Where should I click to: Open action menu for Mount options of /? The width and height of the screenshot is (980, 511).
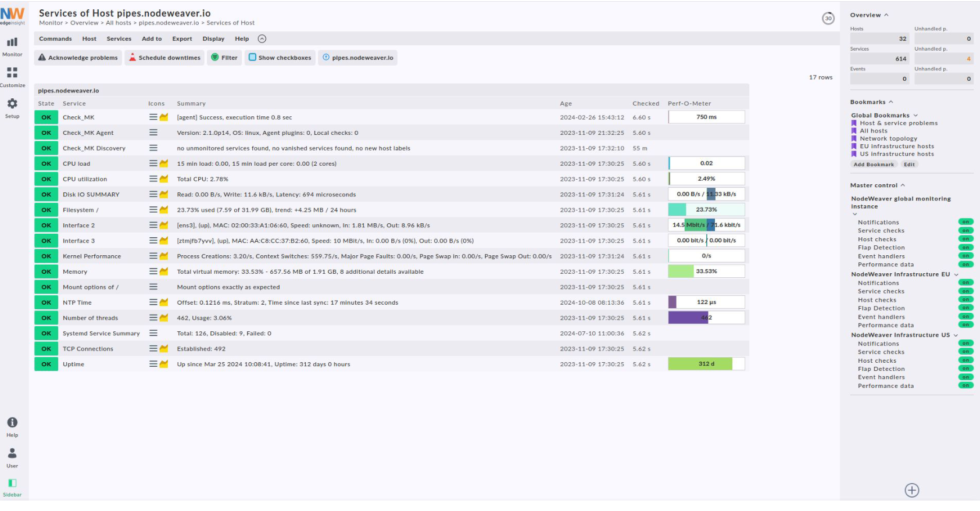[x=153, y=287]
